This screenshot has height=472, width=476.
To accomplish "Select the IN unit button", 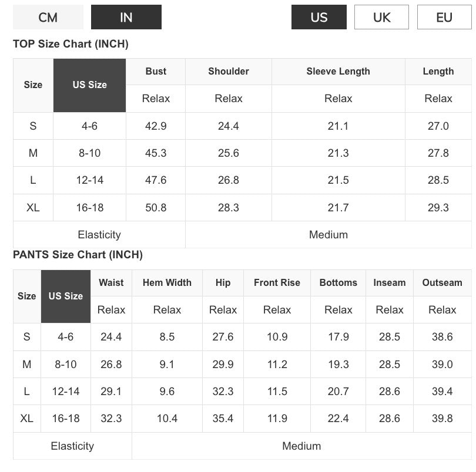I will point(126,17).
